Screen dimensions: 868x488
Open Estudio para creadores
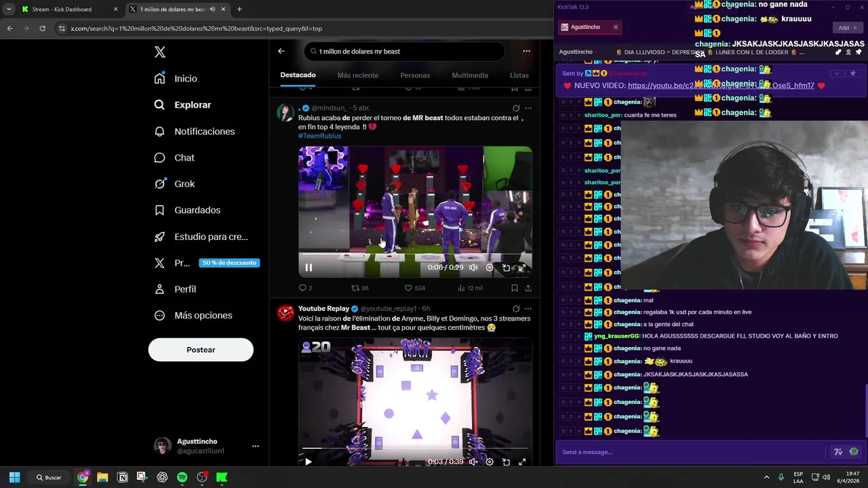(x=201, y=237)
